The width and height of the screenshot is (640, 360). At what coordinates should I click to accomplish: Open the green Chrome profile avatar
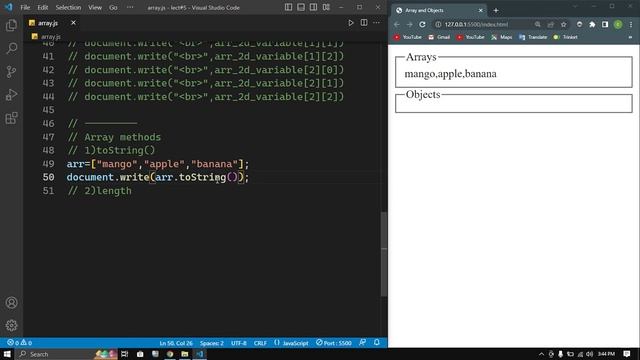pos(618,24)
